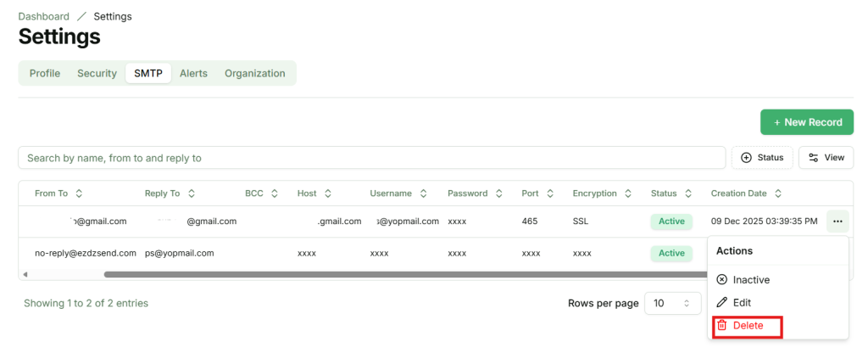Sort by the Reply To column arrows
Screen dimensions: 868x359
click(x=192, y=194)
